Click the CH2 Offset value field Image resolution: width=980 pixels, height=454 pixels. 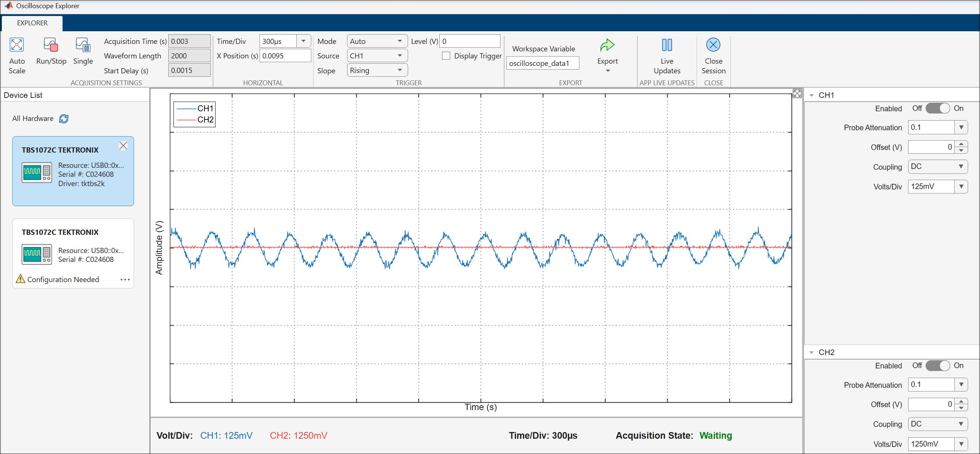pyautogui.click(x=932, y=404)
